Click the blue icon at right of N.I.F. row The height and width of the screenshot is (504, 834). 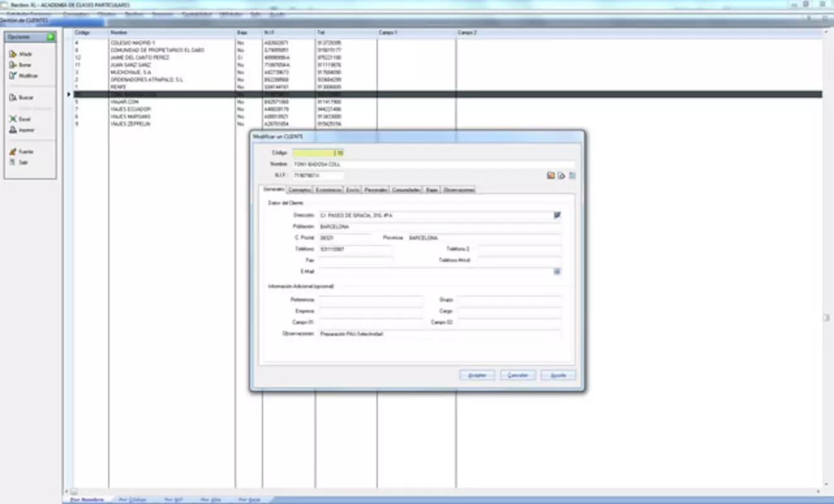pos(572,176)
